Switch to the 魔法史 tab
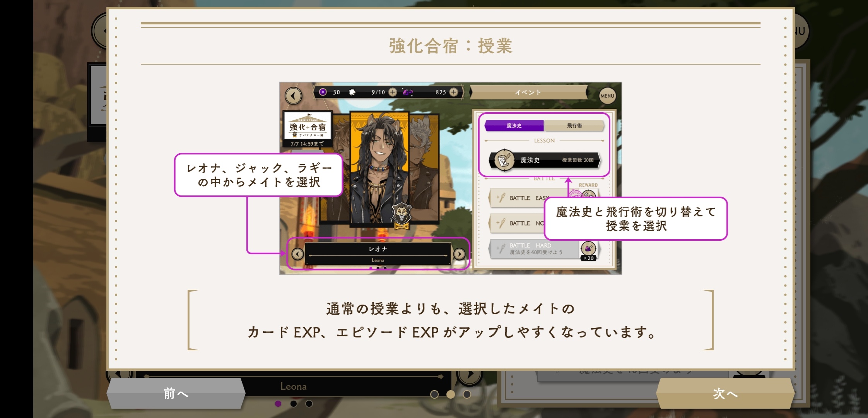The width and height of the screenshot is (868, 418). click(x=514, y=125)
